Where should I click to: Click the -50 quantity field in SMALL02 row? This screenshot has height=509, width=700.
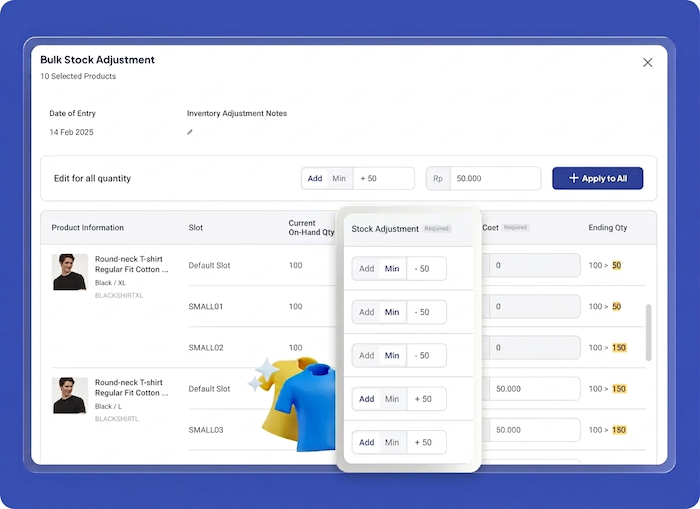pyautogui.click(x=426, y=355)
